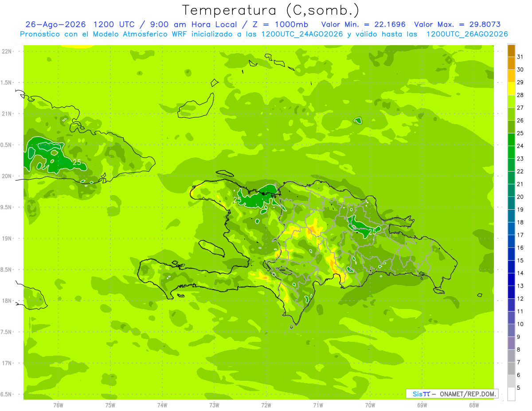Click the "22N" latitude label
Image resolution: width=532 pixels, height=411 pixels.
(7, 51)
